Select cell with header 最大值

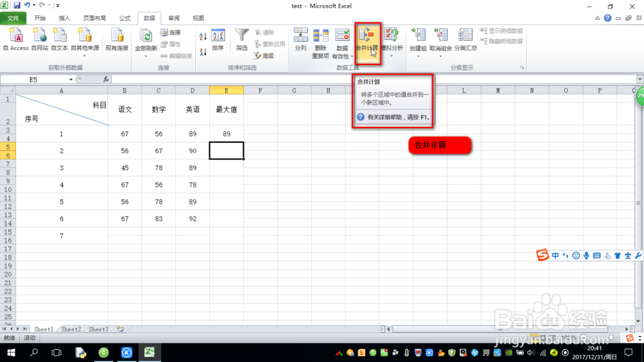(226, 110)
